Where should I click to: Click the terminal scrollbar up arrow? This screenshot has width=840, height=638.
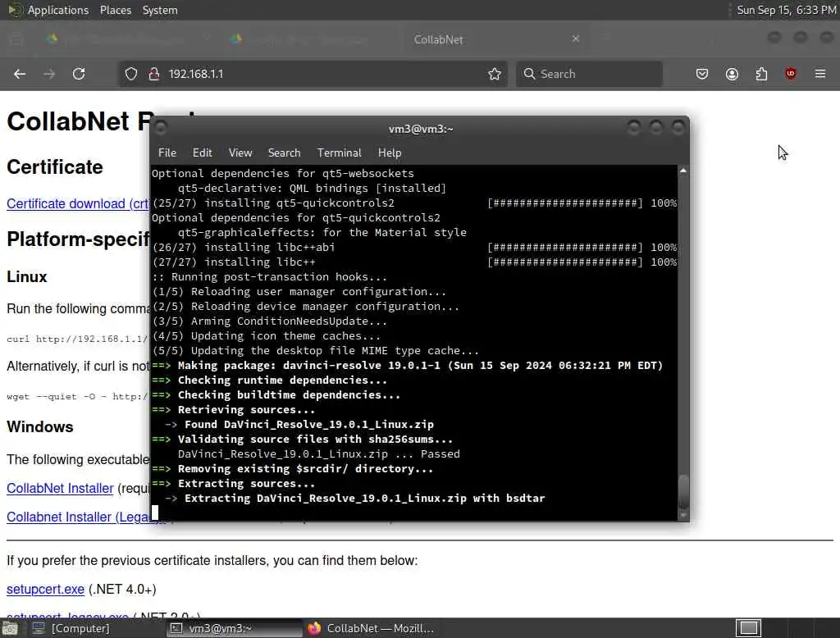(x=683, y=171)
